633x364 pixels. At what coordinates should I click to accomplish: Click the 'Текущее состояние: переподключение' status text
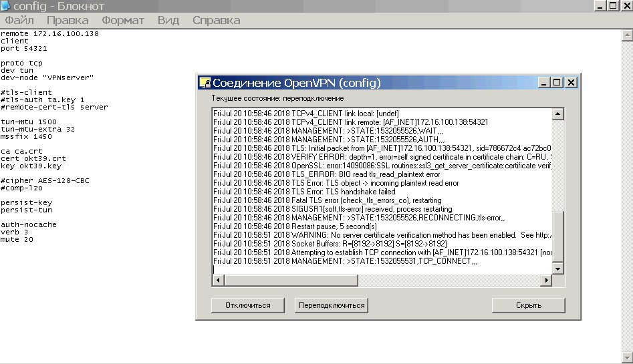click(x=278, y=98)
